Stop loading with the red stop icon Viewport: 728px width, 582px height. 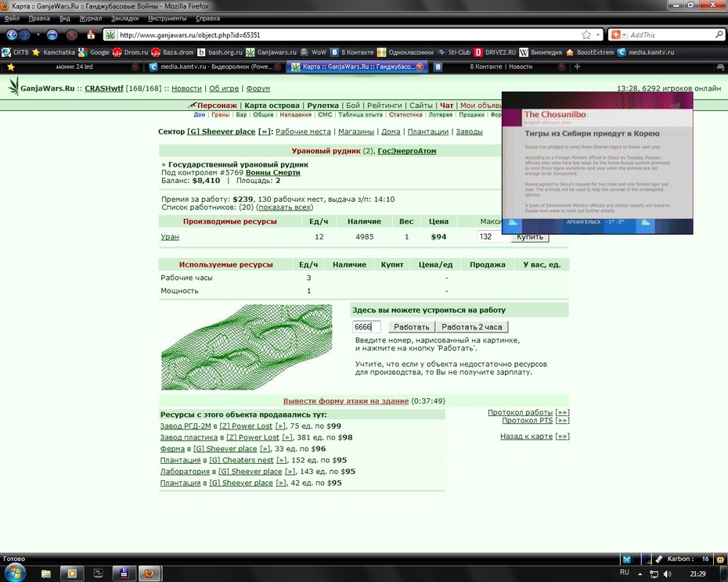click(x=71, y=34)
